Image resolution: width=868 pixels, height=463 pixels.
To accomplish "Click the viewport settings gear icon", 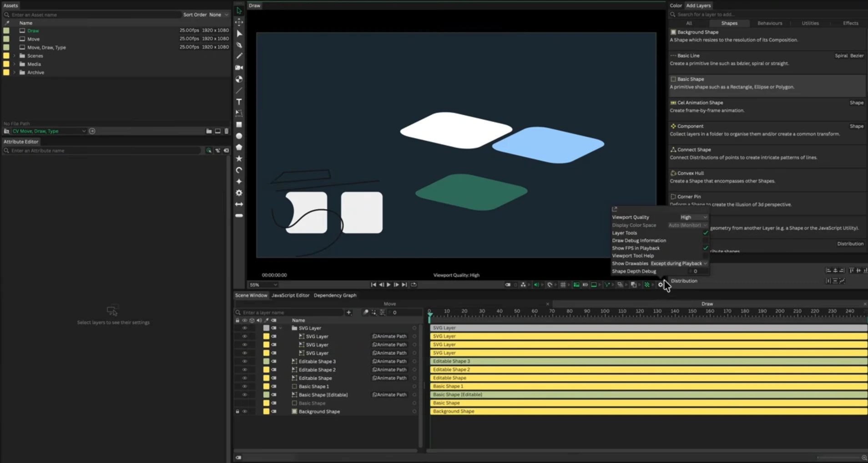I will tap(660, 285).
